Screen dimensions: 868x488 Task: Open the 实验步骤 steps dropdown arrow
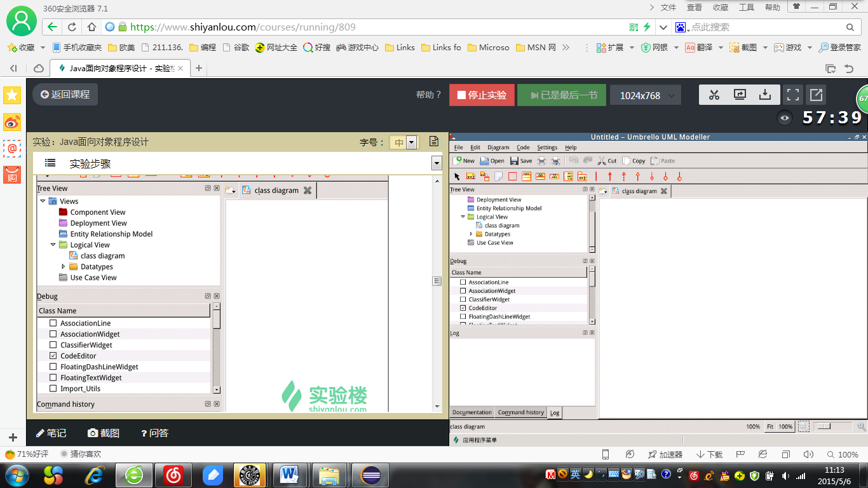coord(437,163)
